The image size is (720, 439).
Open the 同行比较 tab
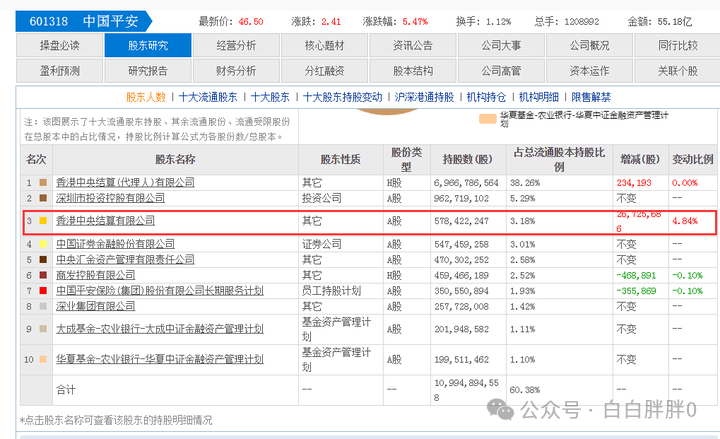point(677,45)
